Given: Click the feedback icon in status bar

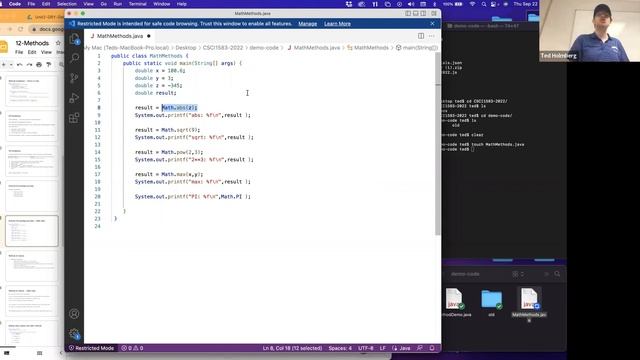Looking at the screenshot, I should pos(420,348).
